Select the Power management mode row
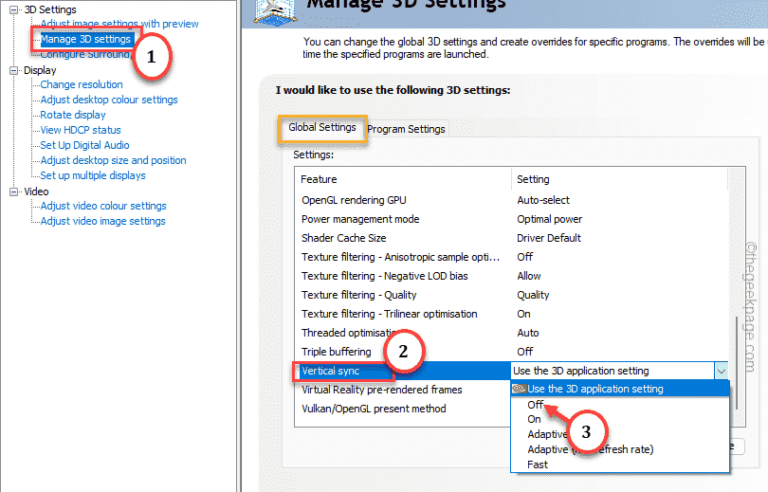 coord(511,220)
